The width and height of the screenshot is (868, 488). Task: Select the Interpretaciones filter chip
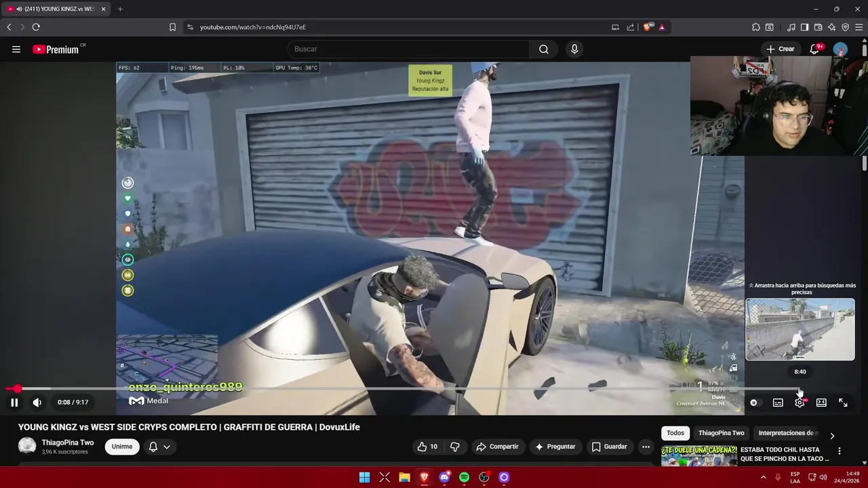[787, 433]
